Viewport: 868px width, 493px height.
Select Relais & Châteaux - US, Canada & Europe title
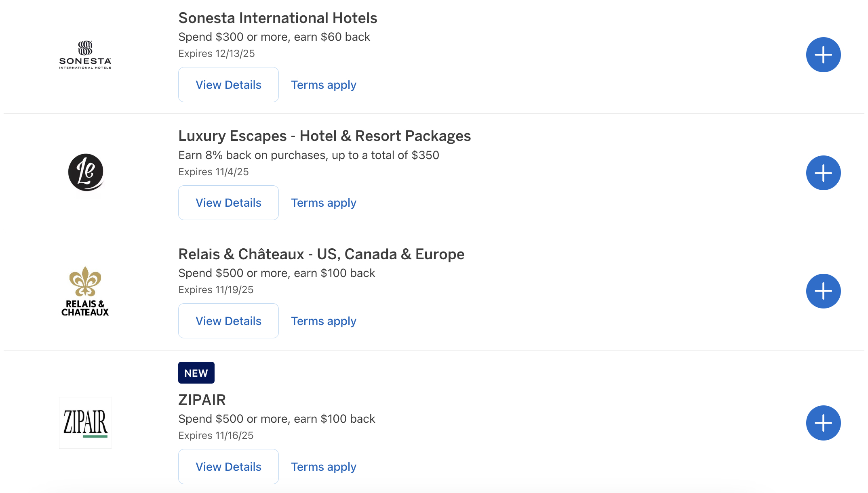tap(321, 254)
